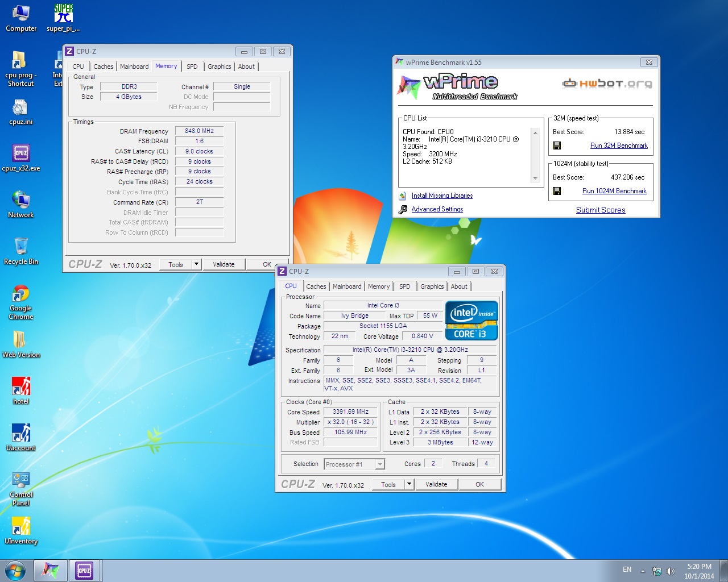Close the wPrime Benchmark window
The image size is (728, 582).
pos(649,62)
